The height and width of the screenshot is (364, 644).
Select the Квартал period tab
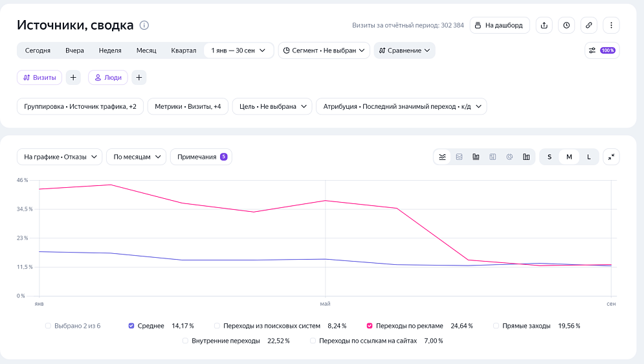click(184, 51)
